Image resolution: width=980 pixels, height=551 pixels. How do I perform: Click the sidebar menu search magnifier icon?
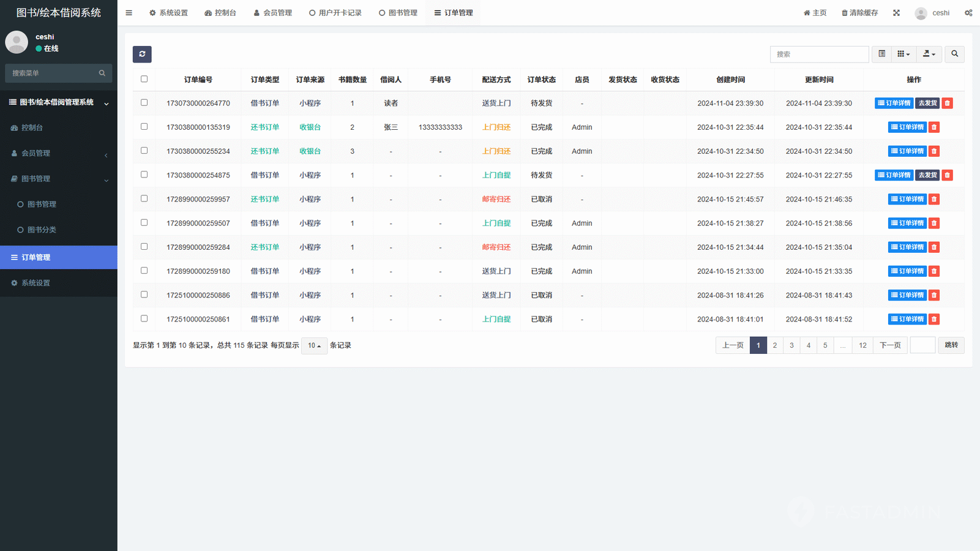tap(102, 73)
